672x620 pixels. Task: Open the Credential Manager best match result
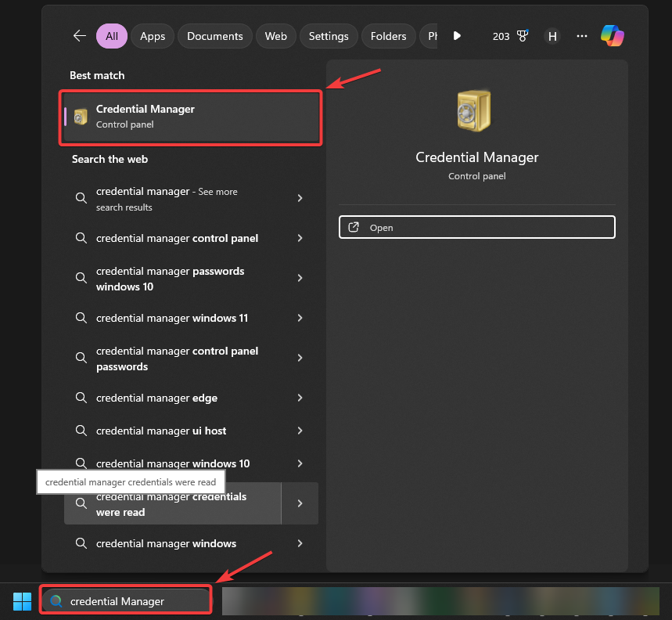[x=190, y=117]
